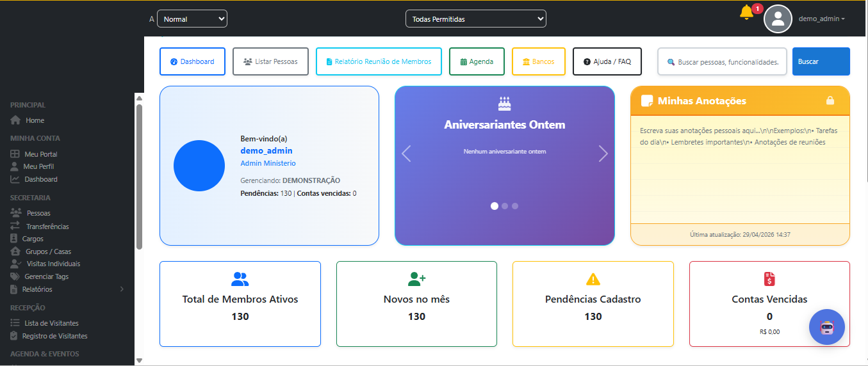Open the Dashboard quick button
The width and height of the screenshot is (868, 366).
pyautogui.click(x=192, y=61)
